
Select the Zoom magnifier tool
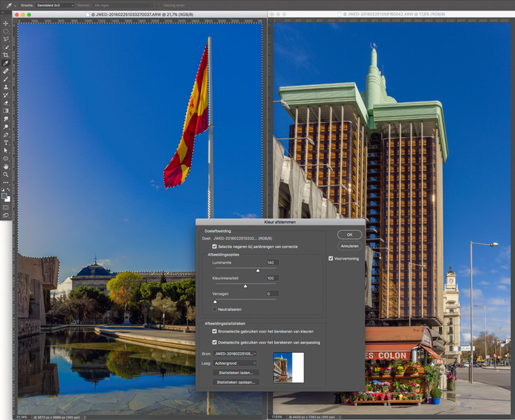(6, 174)
